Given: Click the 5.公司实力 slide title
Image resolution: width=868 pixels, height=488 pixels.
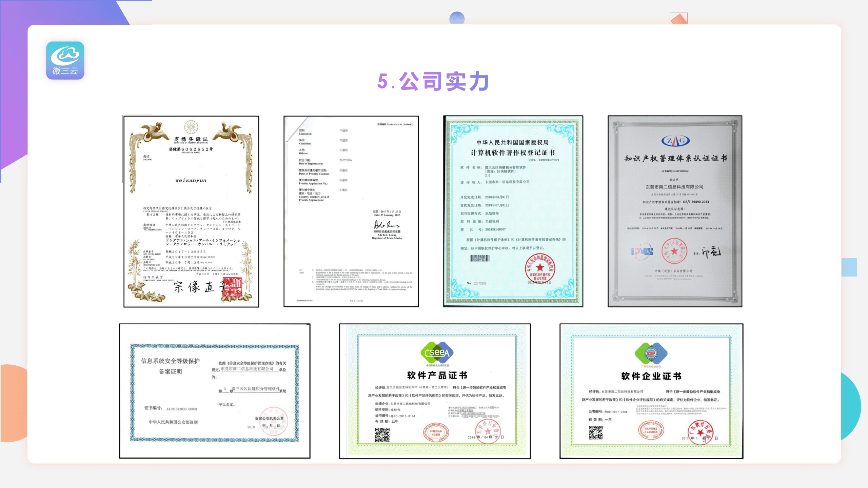Looking at the screenshot, I should point(433,81).
